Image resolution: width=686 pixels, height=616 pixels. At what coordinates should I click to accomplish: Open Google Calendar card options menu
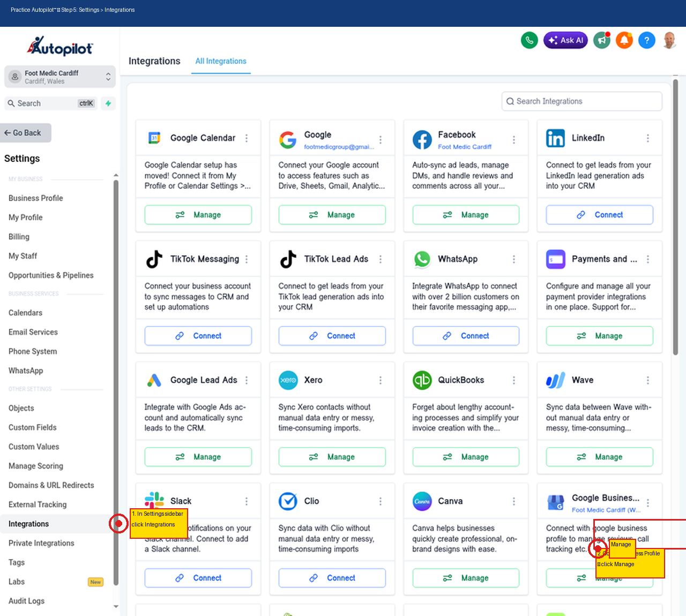click(x=247, y=138)
